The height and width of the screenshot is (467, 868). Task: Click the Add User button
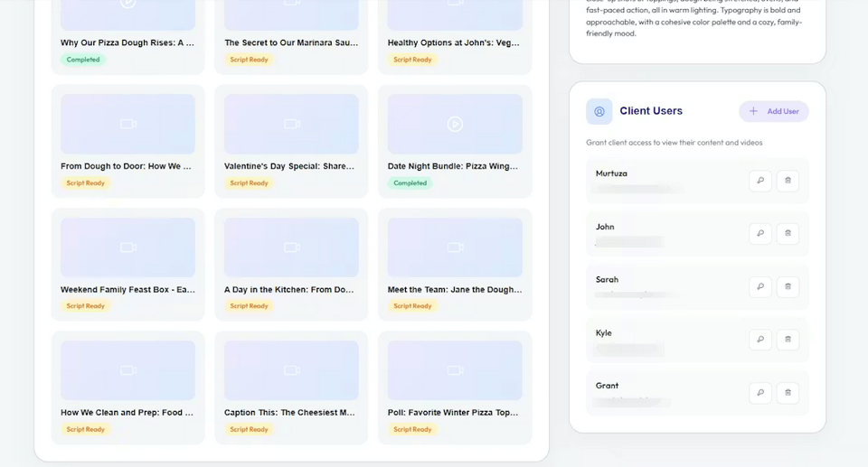(x=774, y=111)
